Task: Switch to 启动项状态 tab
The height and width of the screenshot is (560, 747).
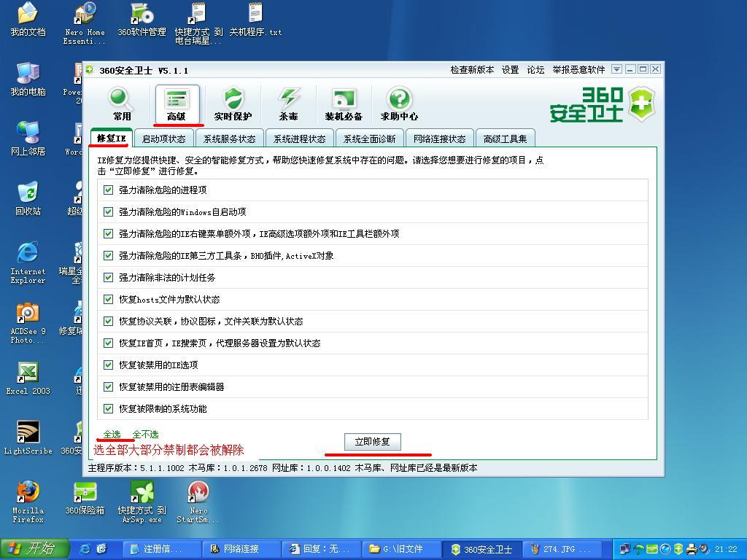Action: [x=164, y=139]
